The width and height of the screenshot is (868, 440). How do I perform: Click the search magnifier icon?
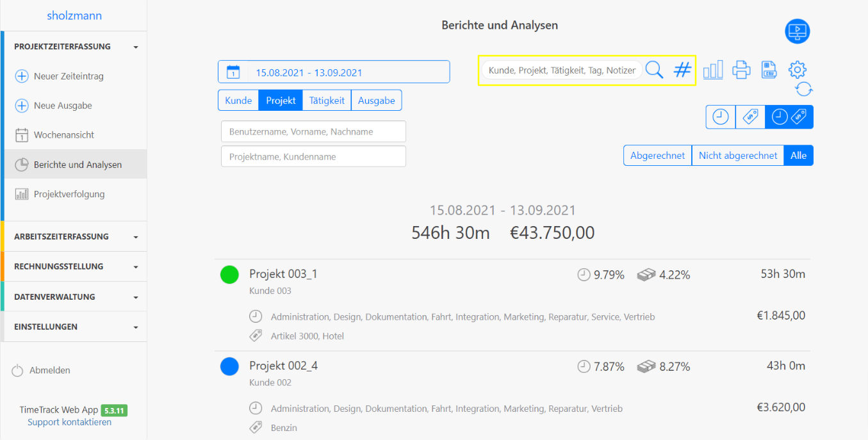click(x=654, y=70)
